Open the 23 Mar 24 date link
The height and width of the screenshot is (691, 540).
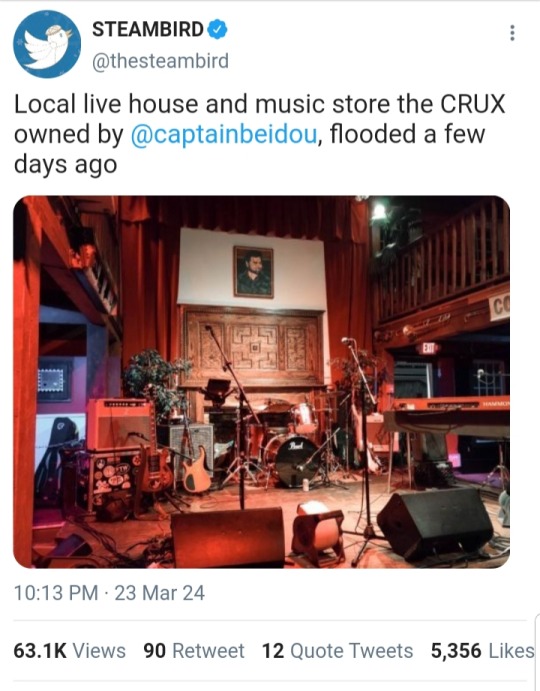tap(160, 593)
